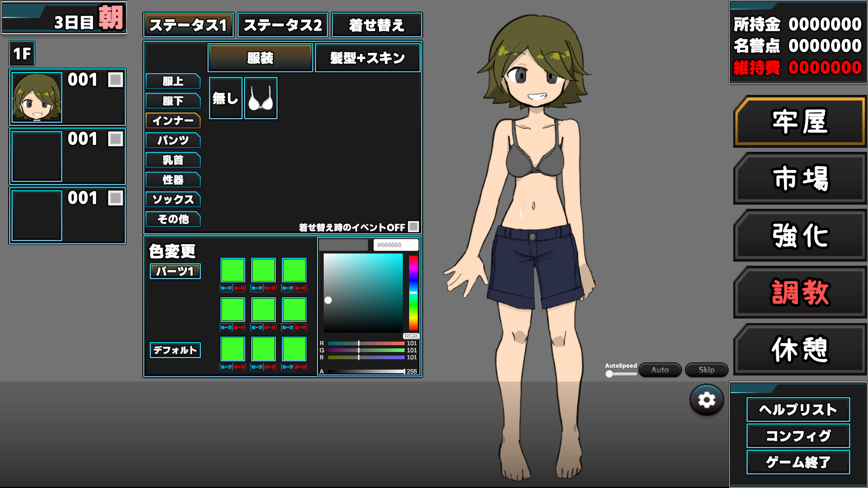Viewport: 868px width, 488px height.
Task: Click the character portrait in the first slot
Action: [x=37, y=97]
